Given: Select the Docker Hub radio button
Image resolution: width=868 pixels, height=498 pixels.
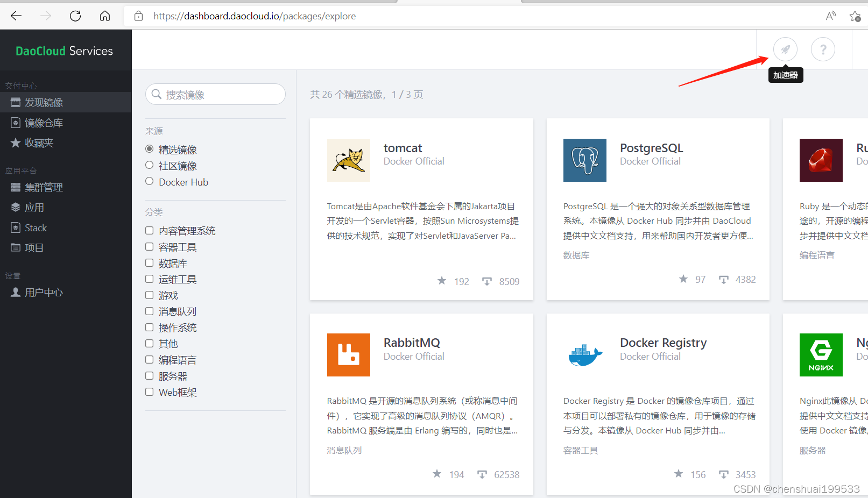Looking at the screenshot, I should [150, 181].
